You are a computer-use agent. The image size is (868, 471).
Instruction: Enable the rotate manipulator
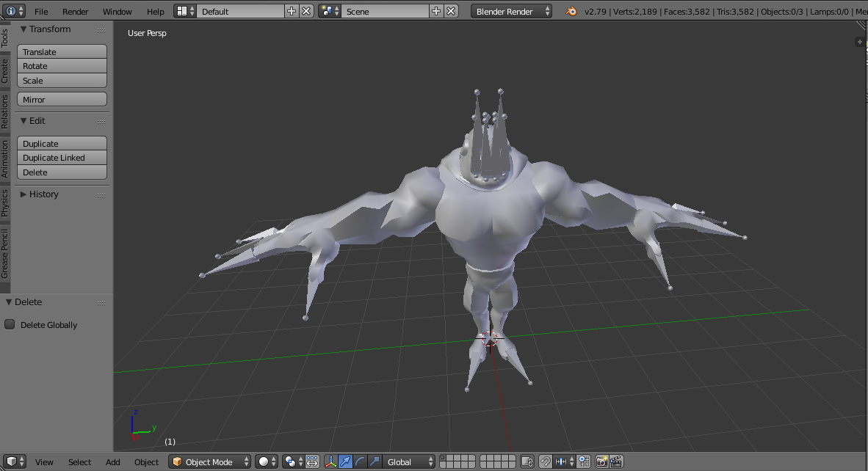tap(360, 461)
